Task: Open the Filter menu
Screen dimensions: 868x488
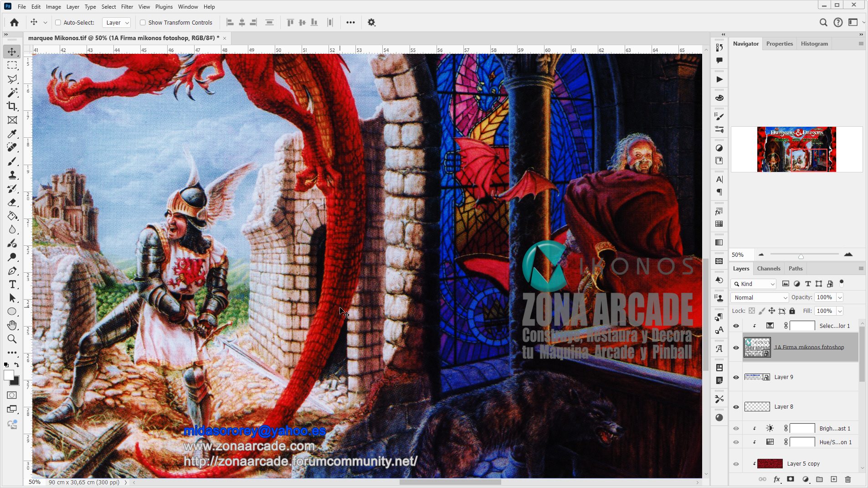Action: [x=127, y=6]
